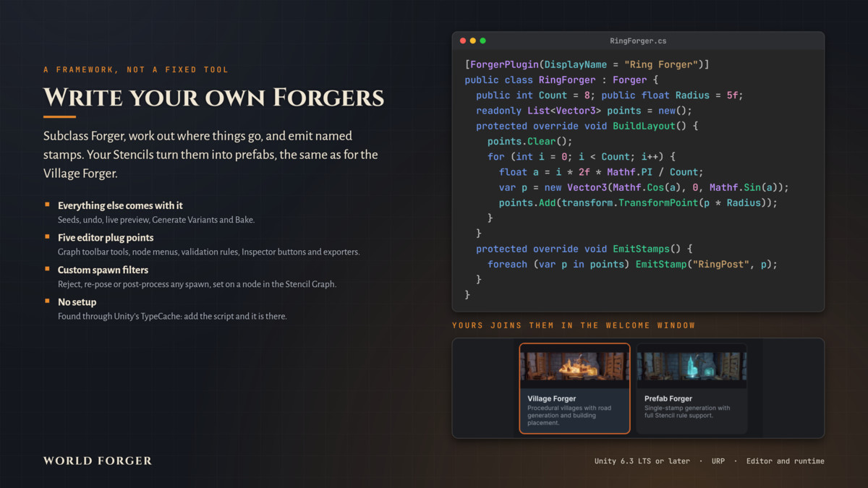Click 'Yours joins them in the Welcome window' caption
The image size is (868, 488).
tap(574, 325)
